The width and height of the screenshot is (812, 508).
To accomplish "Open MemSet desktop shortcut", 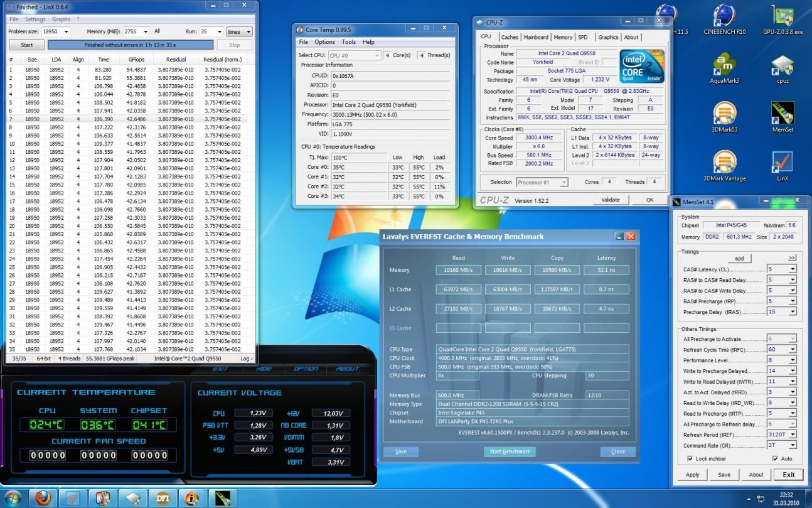I will point(783,117).
